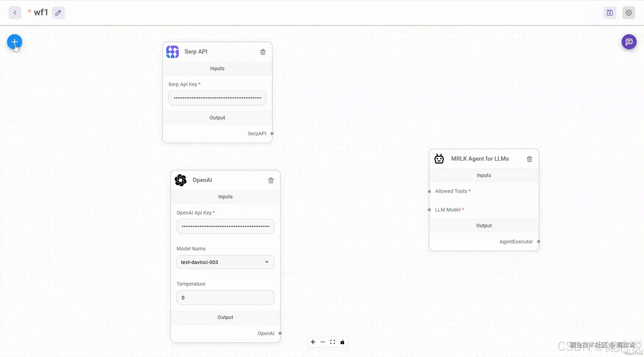Zoom out on the canvas
The image size is (644, 357).
(x=323, y=342)
